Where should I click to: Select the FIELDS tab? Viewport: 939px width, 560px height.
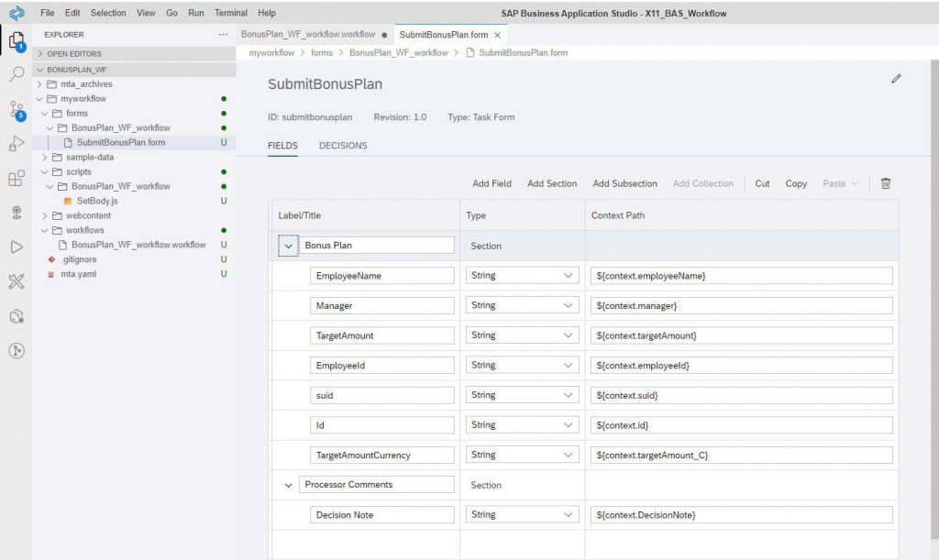point(282,146)
